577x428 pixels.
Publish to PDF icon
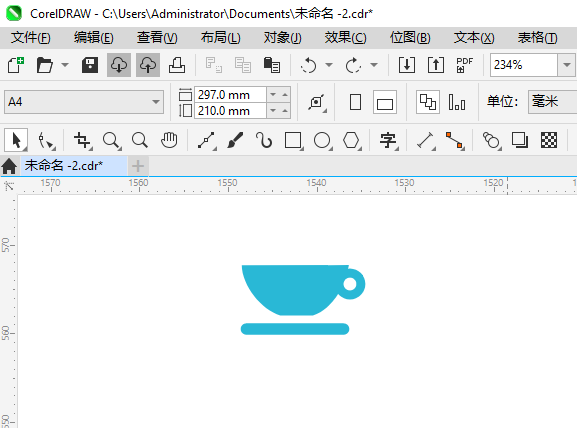[464, 65]
